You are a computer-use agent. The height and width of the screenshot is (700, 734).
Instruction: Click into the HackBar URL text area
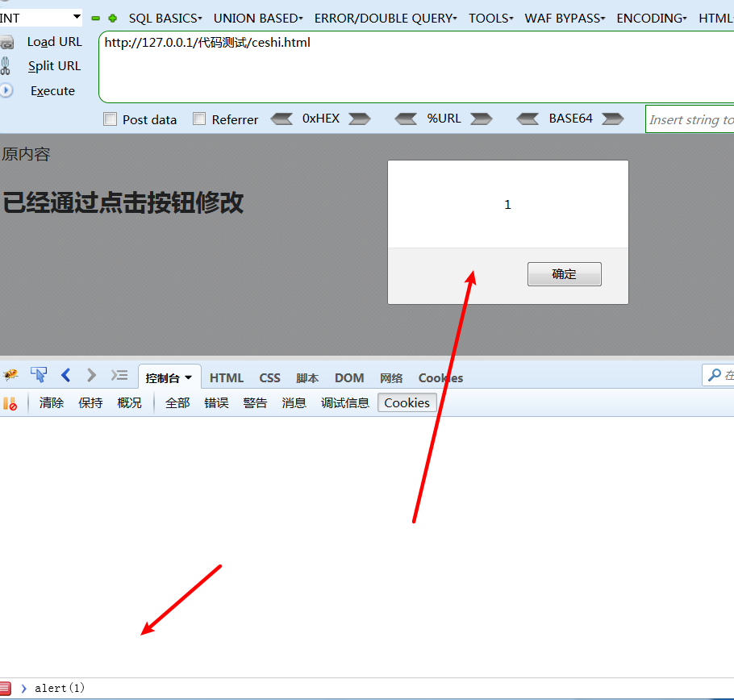(416, 67)
